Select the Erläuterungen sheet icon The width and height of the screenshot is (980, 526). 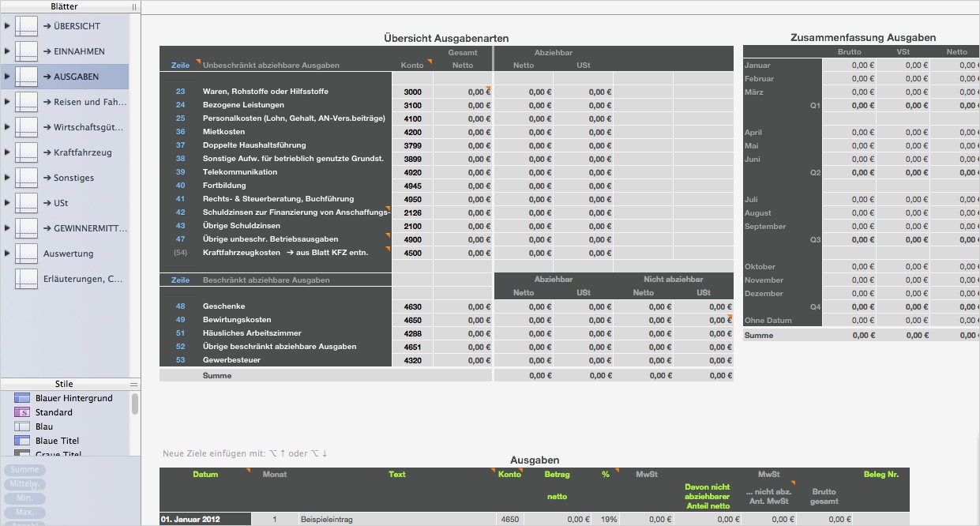click(x=26, y=279)
